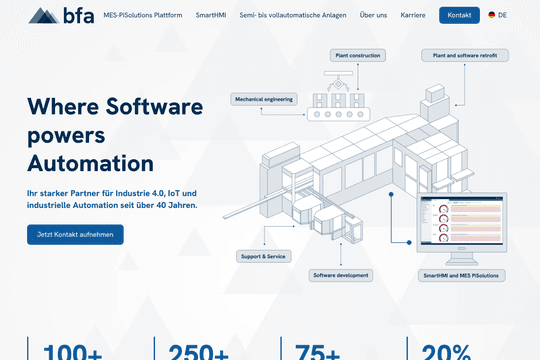Click the 75+ statistic

click(318, 352)
